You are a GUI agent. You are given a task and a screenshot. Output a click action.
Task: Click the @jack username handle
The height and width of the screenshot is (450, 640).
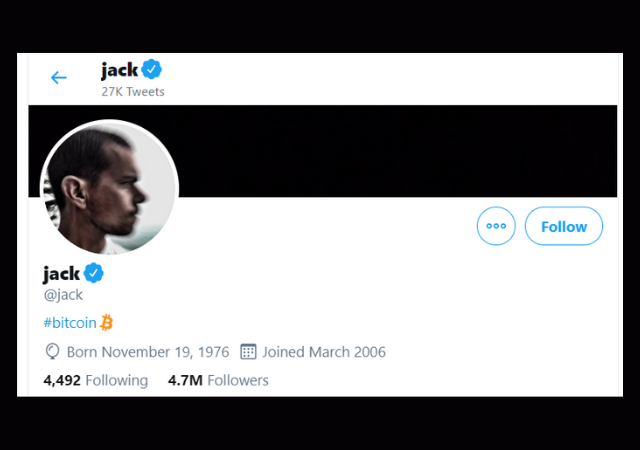pos(63,295)
